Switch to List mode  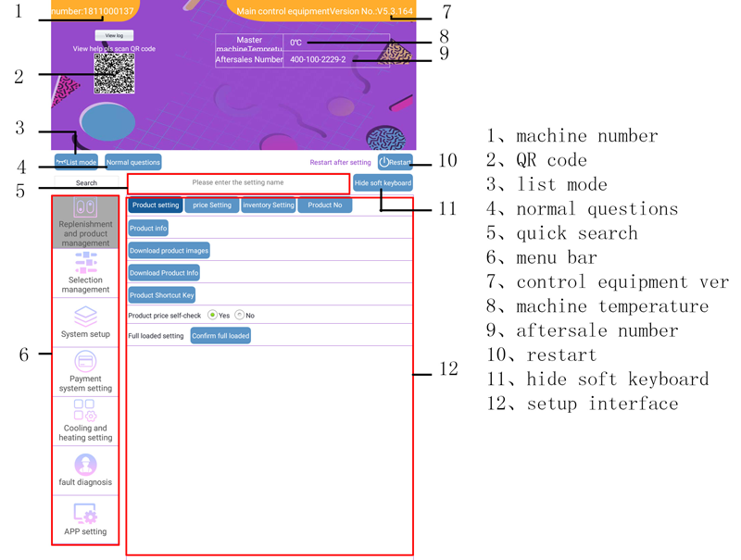point(76,162)
